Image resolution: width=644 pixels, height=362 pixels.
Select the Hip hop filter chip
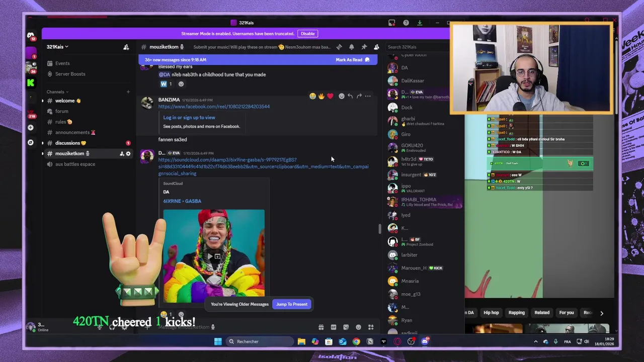tap(491, 313)
